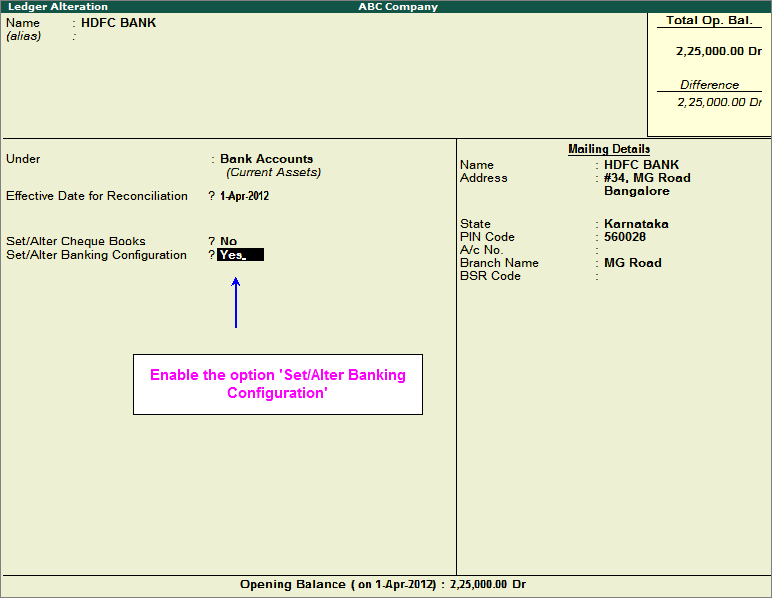Click the 'A/c No.' label
This screenshot has width=772, height=598.
pyautogui.click(x=482, y=250)
